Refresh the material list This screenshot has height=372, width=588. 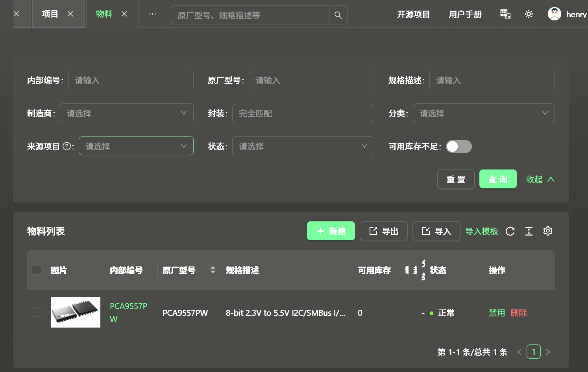point(510,231)
